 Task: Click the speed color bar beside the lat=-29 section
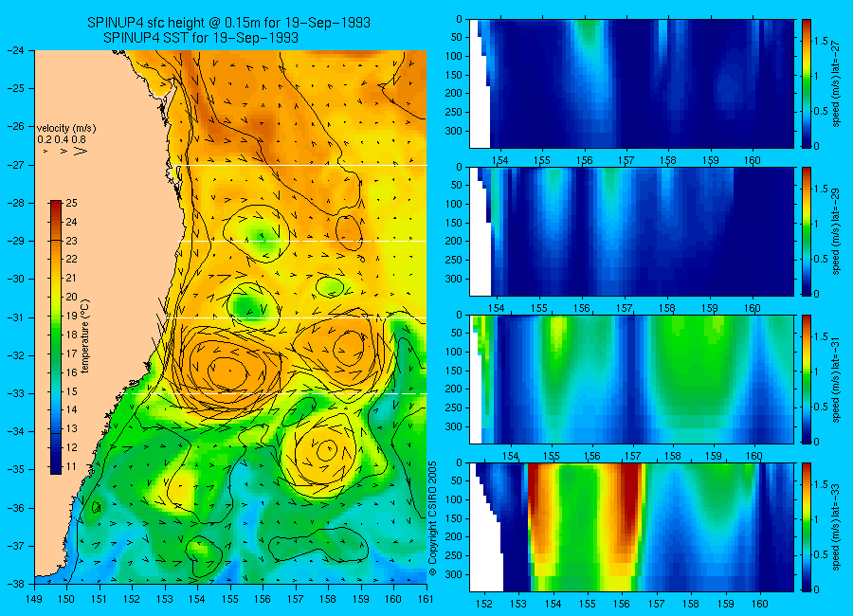click(x=807, y=231)
